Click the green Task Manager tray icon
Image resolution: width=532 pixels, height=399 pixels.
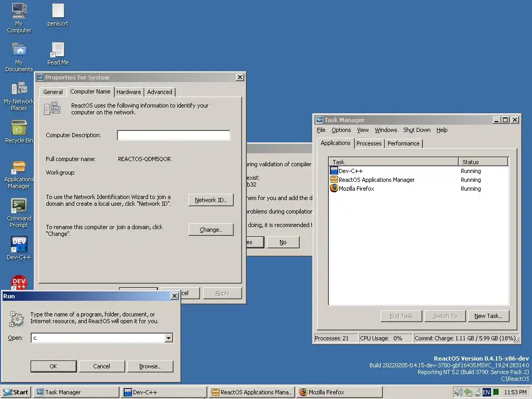click(496, 392)
